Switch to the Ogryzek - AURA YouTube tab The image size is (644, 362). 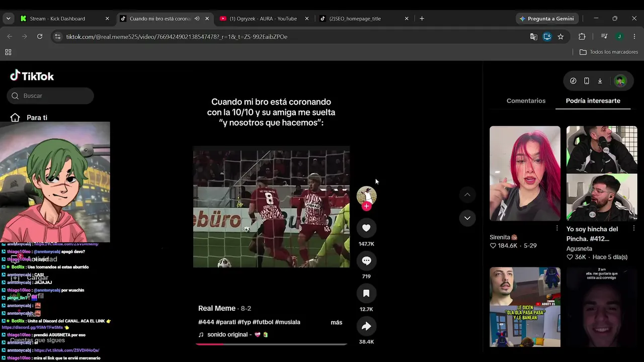263,19
